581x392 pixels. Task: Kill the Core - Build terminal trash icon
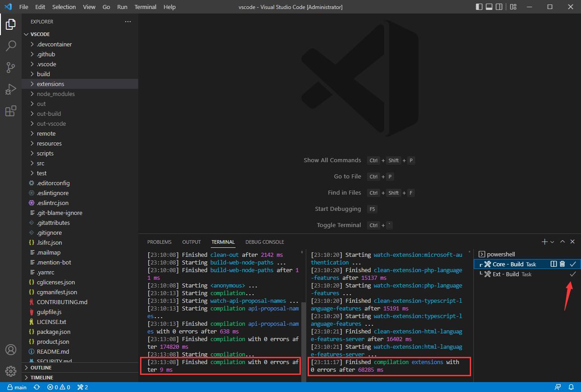[562, 264]
